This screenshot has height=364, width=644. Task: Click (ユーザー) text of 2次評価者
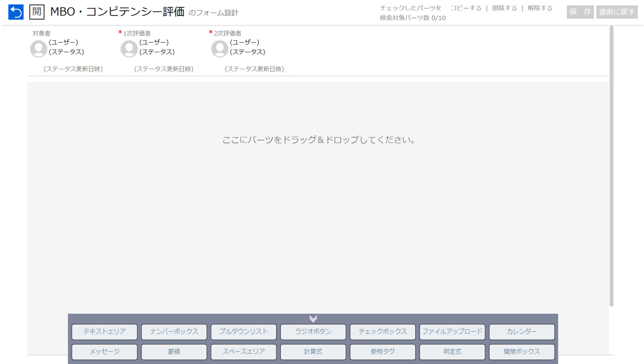click(245, 42)
